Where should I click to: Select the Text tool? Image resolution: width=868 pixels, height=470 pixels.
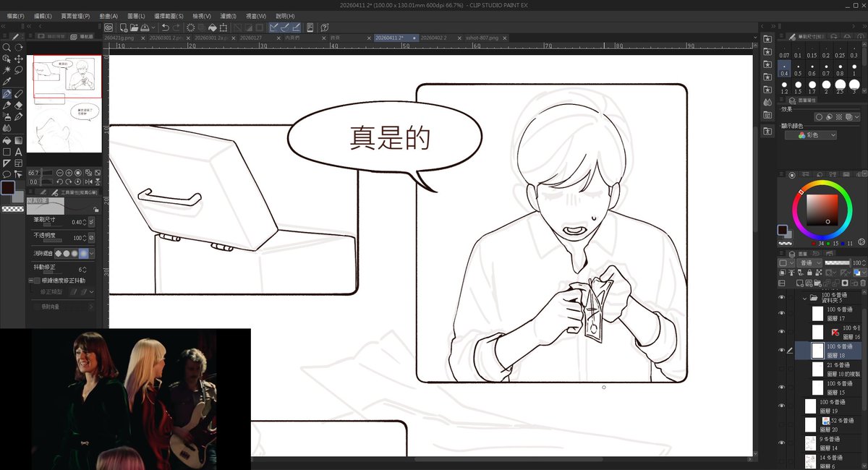19,152
